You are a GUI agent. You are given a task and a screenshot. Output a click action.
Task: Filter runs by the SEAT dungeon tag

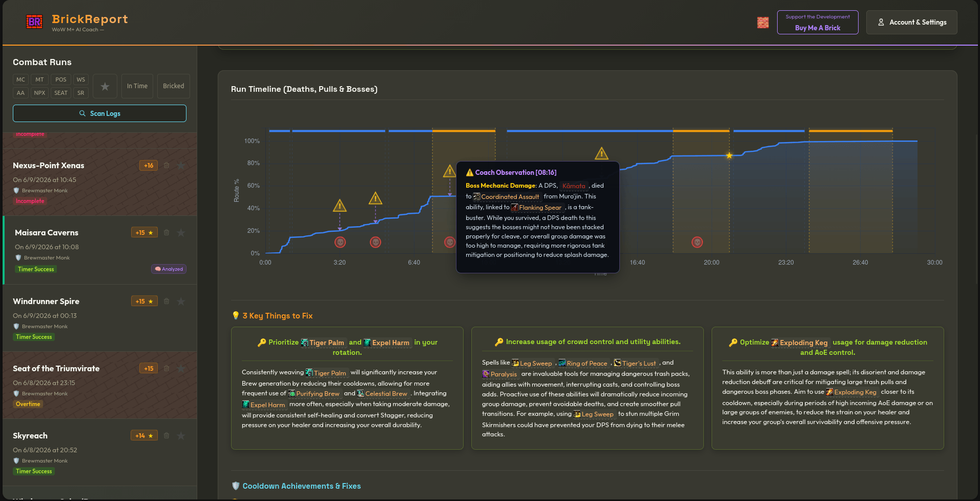(x=61, y=93)
